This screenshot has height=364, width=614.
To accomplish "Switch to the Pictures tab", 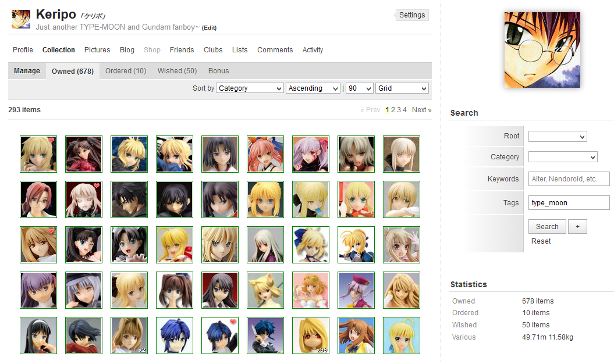I will coord(97,50).
